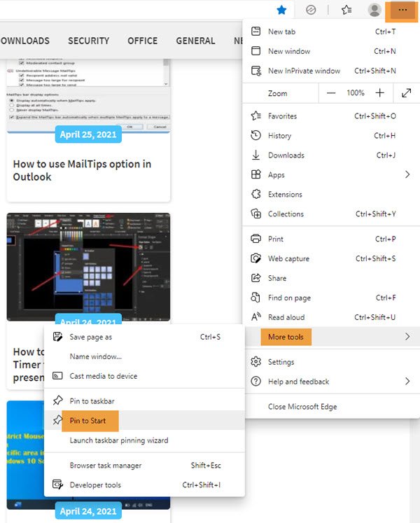This screenshot has width=420, height=523.
Task: Click the Developer tools icon
Action: (57, 484)
